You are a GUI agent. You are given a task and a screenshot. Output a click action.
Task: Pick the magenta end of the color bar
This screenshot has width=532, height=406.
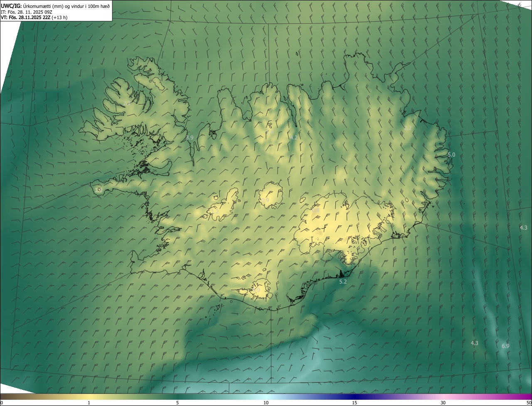point(526,397)
